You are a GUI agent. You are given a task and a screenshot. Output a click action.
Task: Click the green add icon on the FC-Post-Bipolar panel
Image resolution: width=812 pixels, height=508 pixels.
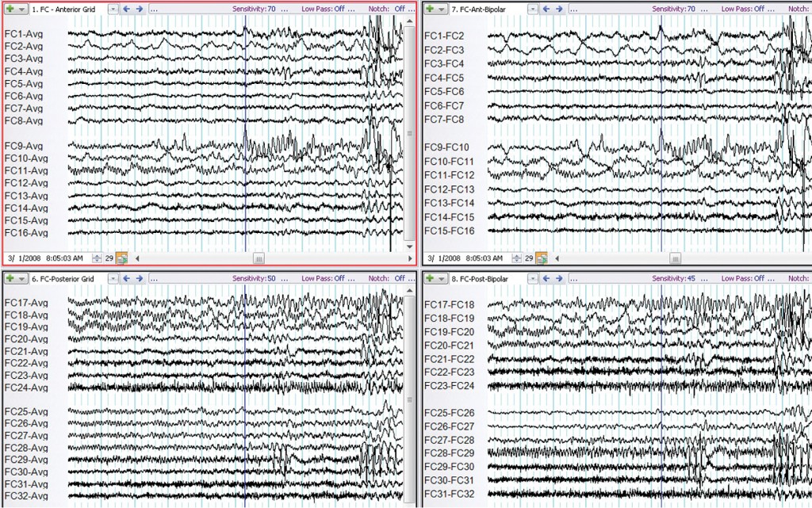[x=431, y=279]
